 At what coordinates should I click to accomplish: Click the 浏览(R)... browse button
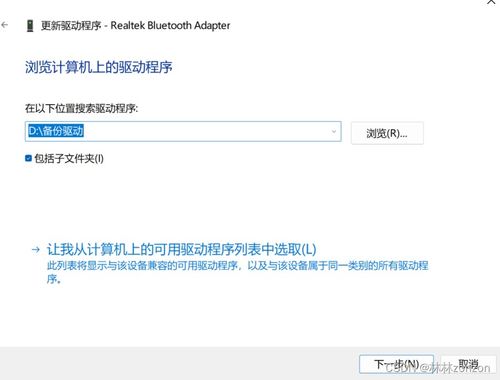[x=387, y=133]
